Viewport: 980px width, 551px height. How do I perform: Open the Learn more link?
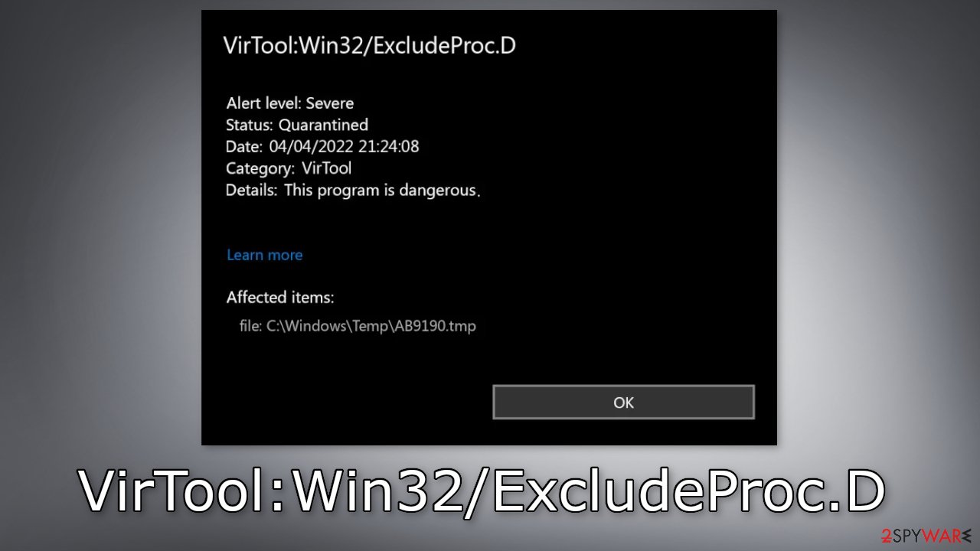[x=265, y=255]
